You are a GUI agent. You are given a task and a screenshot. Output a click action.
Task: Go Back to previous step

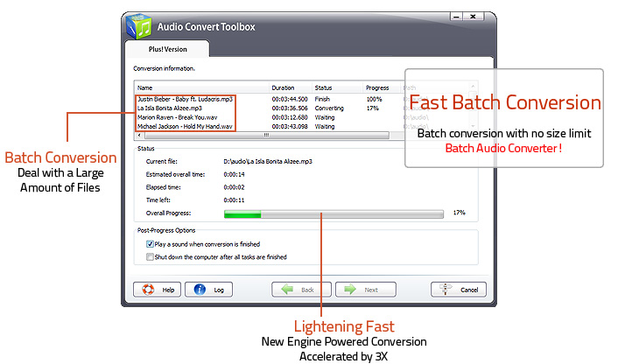click(301, 290)
